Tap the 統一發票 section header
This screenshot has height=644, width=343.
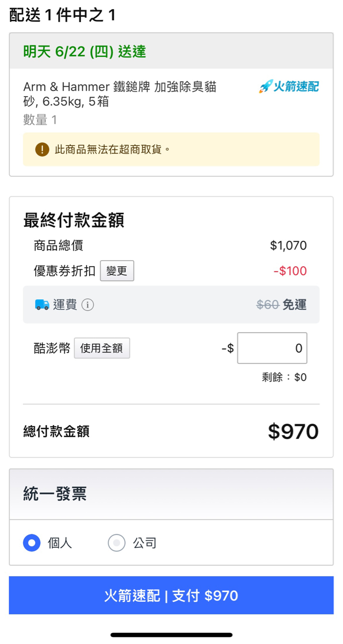click(55, 494)
